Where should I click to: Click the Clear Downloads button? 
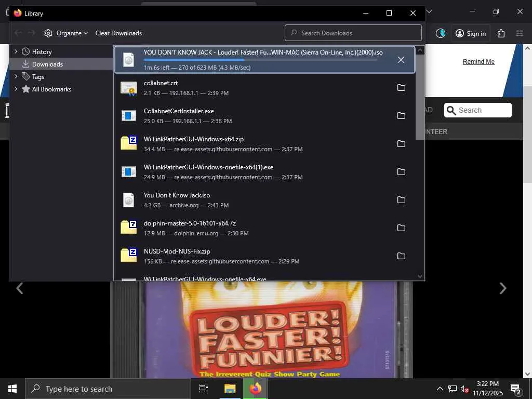(x=118, y=33)
